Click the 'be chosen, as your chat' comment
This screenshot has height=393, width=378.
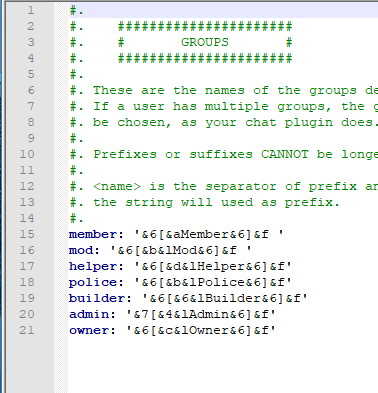pos(223,122)
